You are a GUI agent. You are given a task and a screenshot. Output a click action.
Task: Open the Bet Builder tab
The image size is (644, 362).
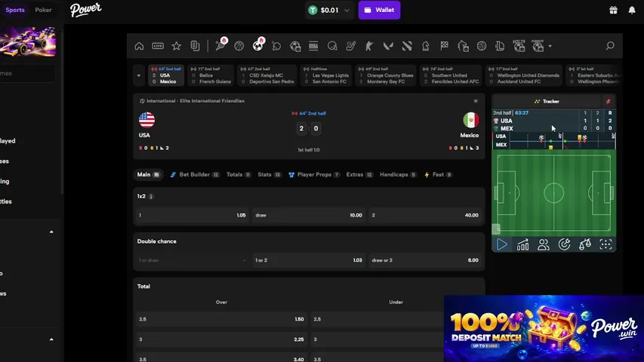tap(195, 174)
